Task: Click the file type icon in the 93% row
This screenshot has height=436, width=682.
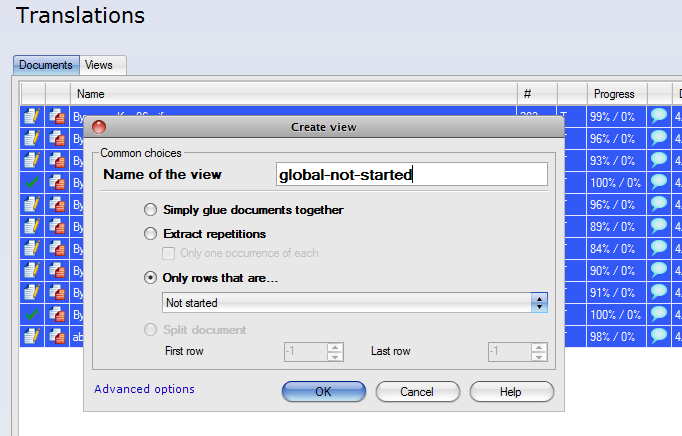Action: coord(58,160)
